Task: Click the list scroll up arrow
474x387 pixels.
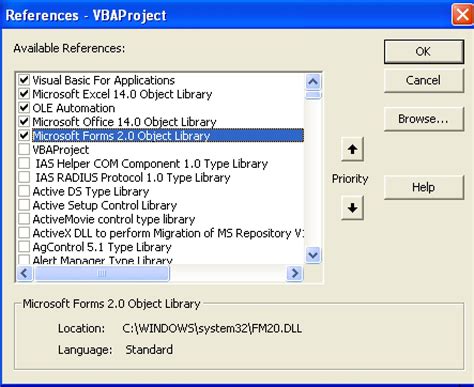Action: [x=313, y=81]
